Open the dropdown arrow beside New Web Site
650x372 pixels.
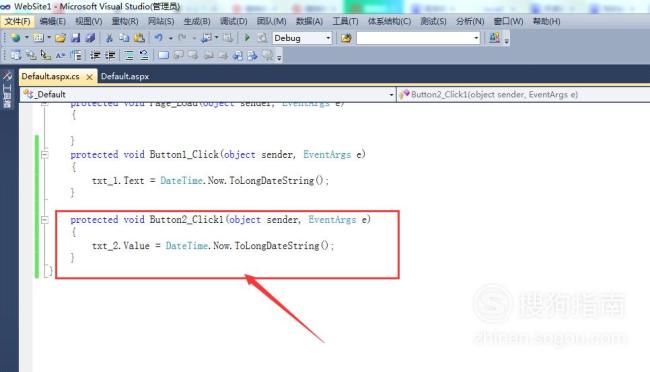point(27,38)
